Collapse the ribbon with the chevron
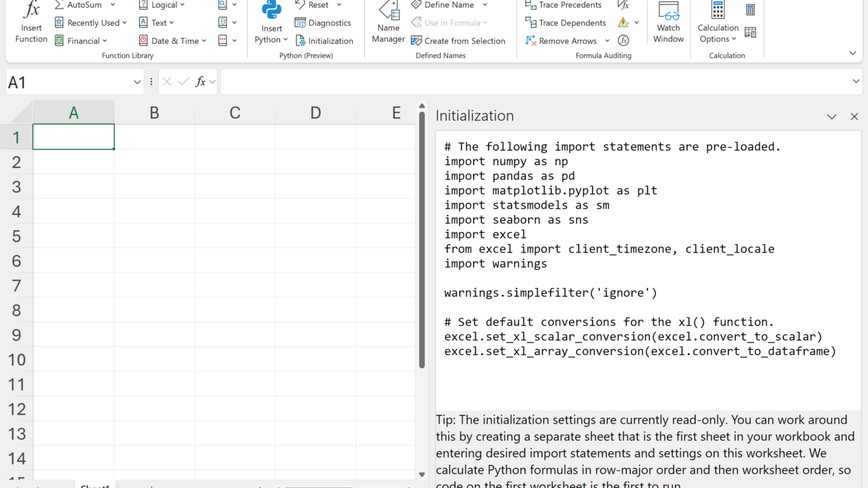The height and width of the screenshot is (488, 868). point(852,54)
